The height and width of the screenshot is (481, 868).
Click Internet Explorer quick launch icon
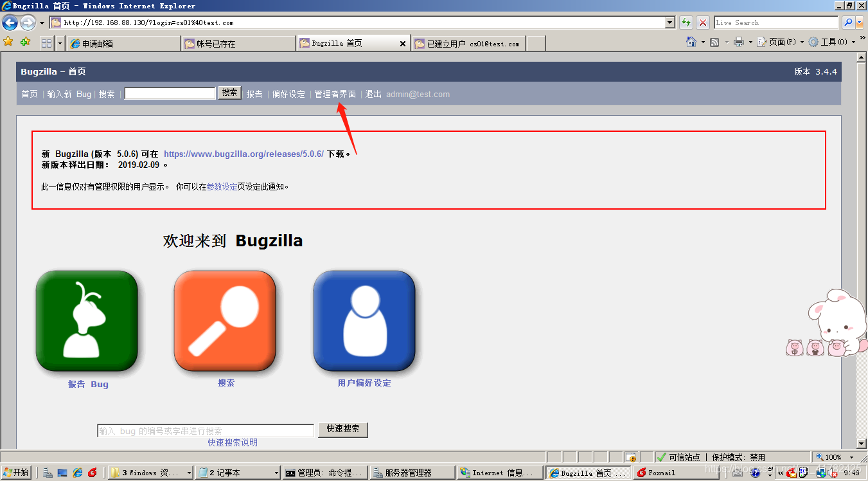78,473
